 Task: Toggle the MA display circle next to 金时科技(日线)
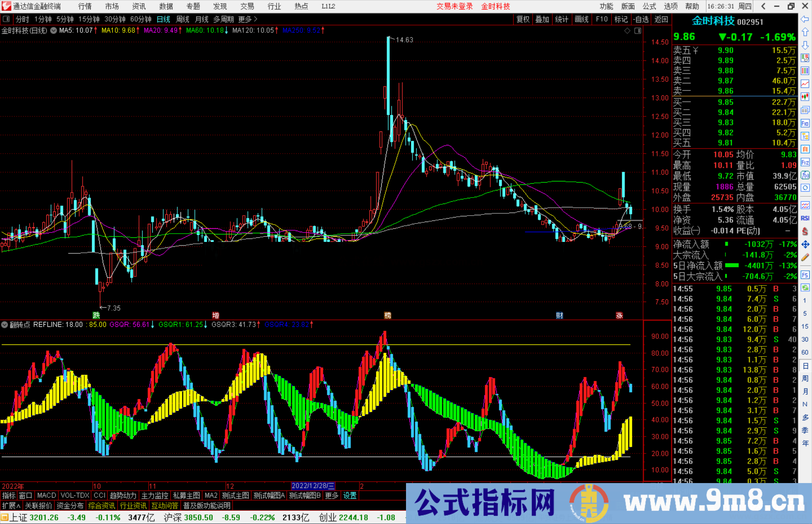53,31
